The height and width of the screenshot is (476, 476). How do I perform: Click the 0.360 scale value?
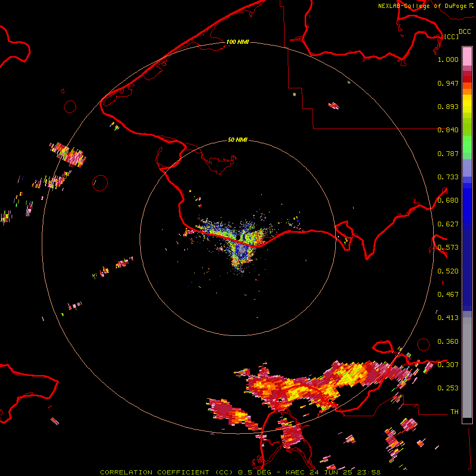coord(448,342)
